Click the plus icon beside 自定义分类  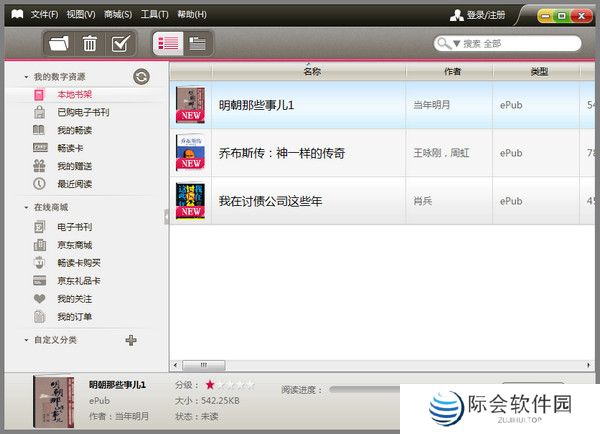(x=130, y=340)
